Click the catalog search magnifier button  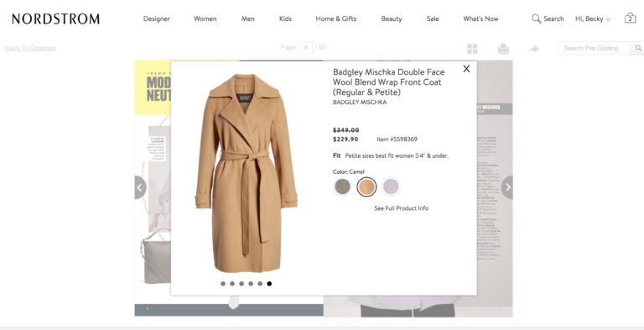[x=638, y=48]
